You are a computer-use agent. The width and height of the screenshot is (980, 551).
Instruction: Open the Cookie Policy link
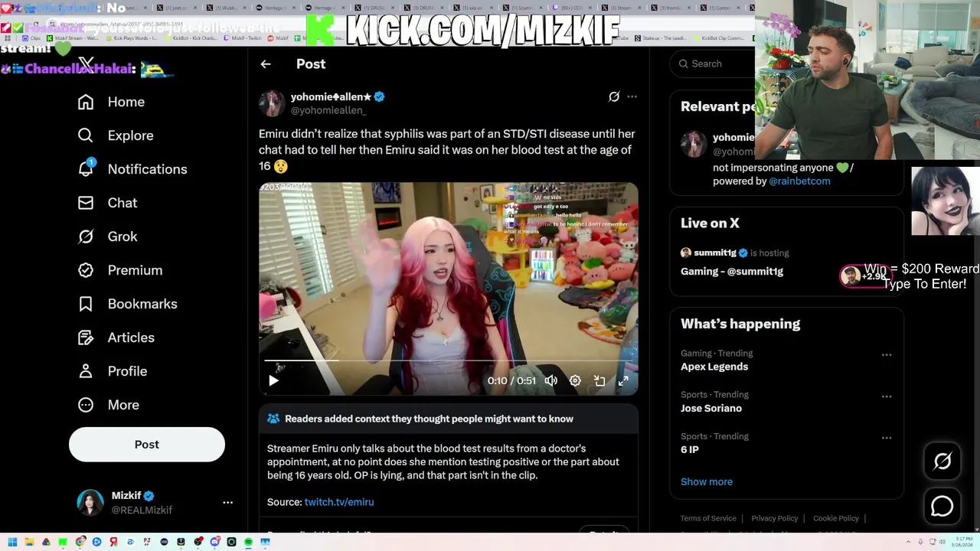click(836, 518)
